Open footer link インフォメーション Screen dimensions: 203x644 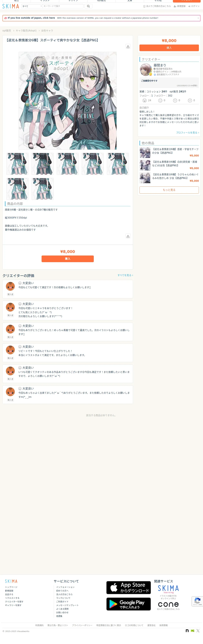coord(65,587)
